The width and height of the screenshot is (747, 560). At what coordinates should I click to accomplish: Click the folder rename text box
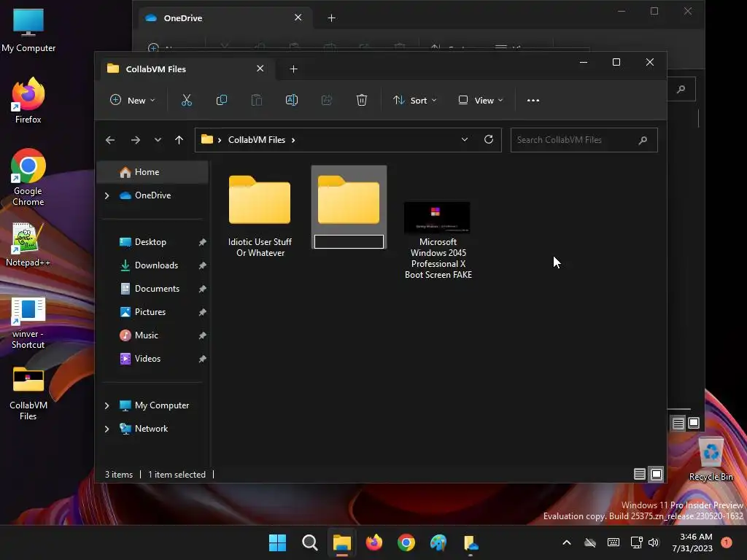349,242
